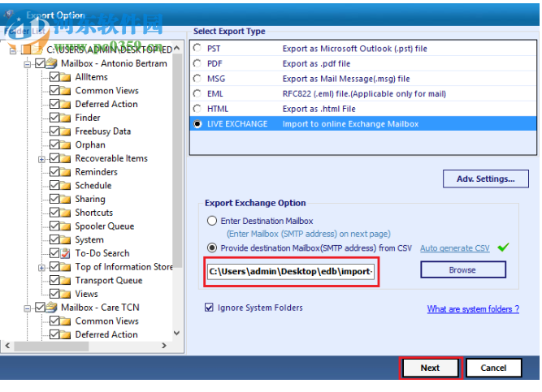
Task: Click the System folder icon
Action: pos(65,239)
